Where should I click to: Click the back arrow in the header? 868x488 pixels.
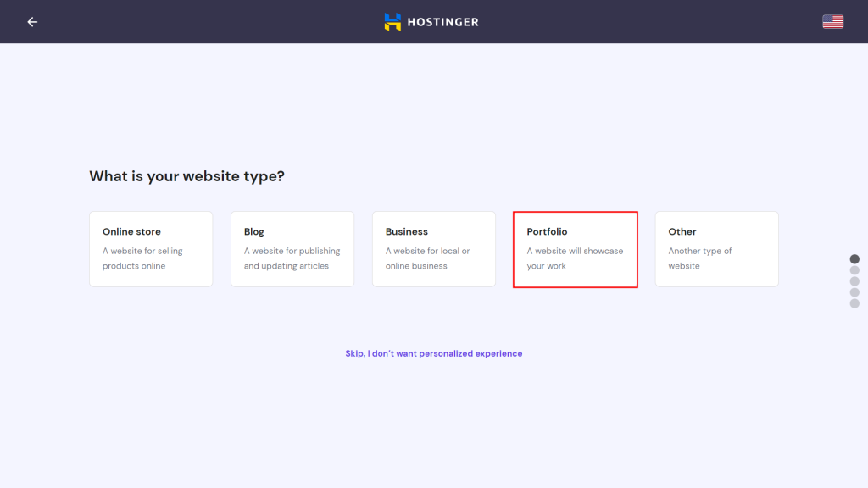tap(32, 21)
